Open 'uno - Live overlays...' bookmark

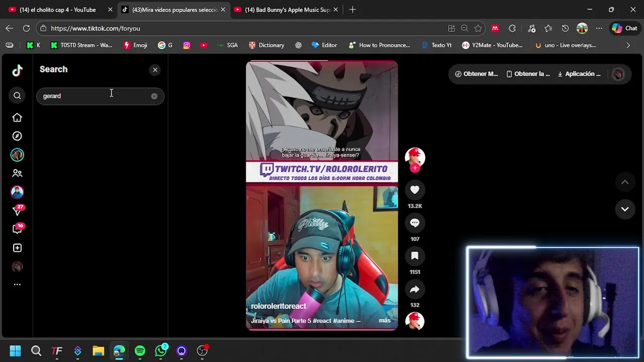[566, 45]
